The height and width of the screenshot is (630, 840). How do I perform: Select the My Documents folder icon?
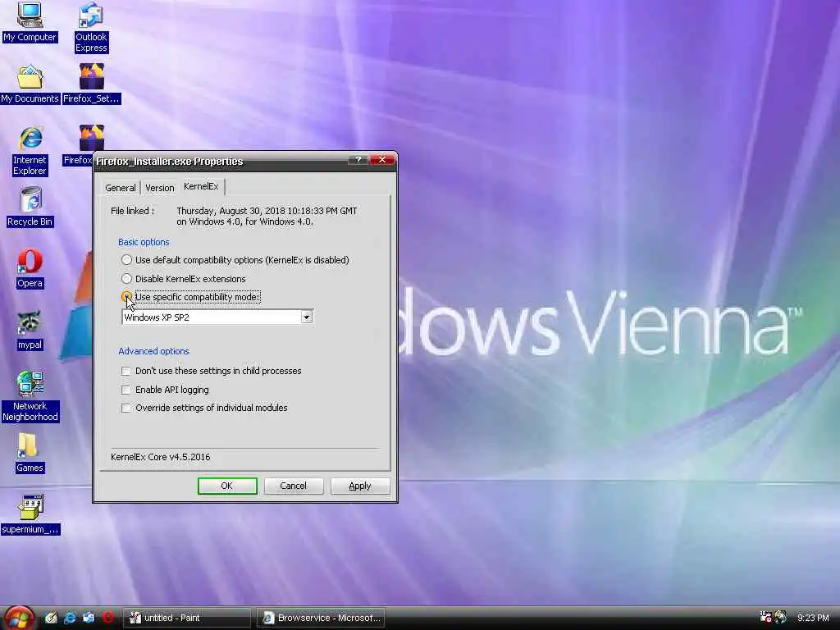pyautogui.click(x=30, y=84)
